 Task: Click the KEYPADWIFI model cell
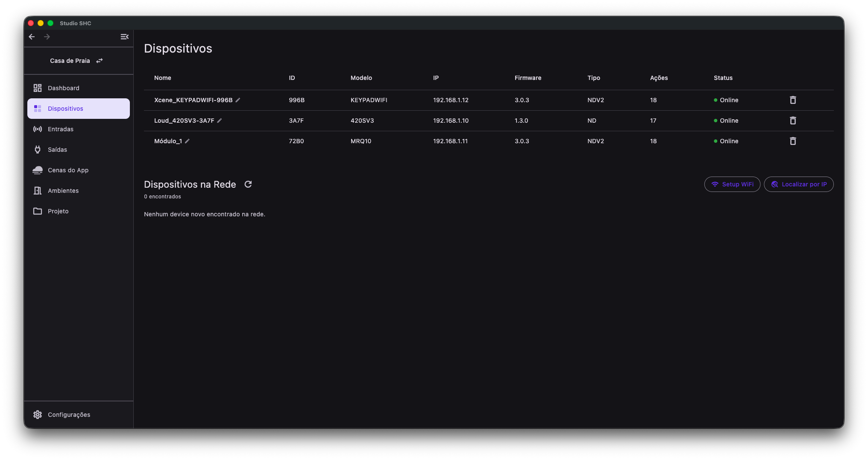[x=369, y=100]
